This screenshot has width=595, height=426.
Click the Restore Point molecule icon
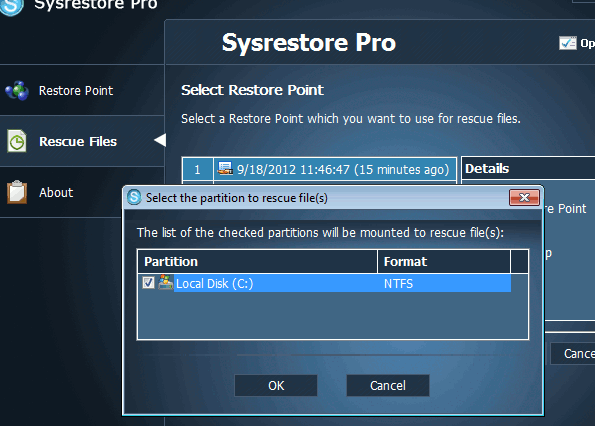[x=17, y=91]
